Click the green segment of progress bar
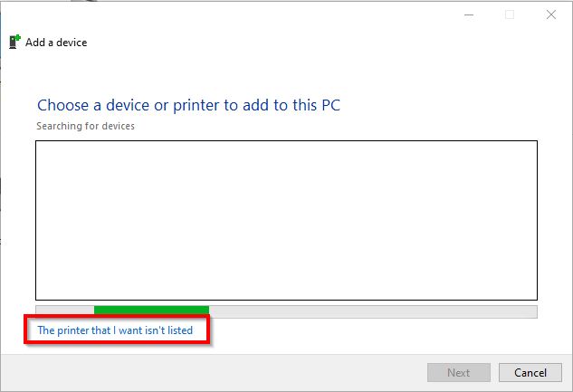The height and width of the screenshot is (392, 573). [151, 311]
